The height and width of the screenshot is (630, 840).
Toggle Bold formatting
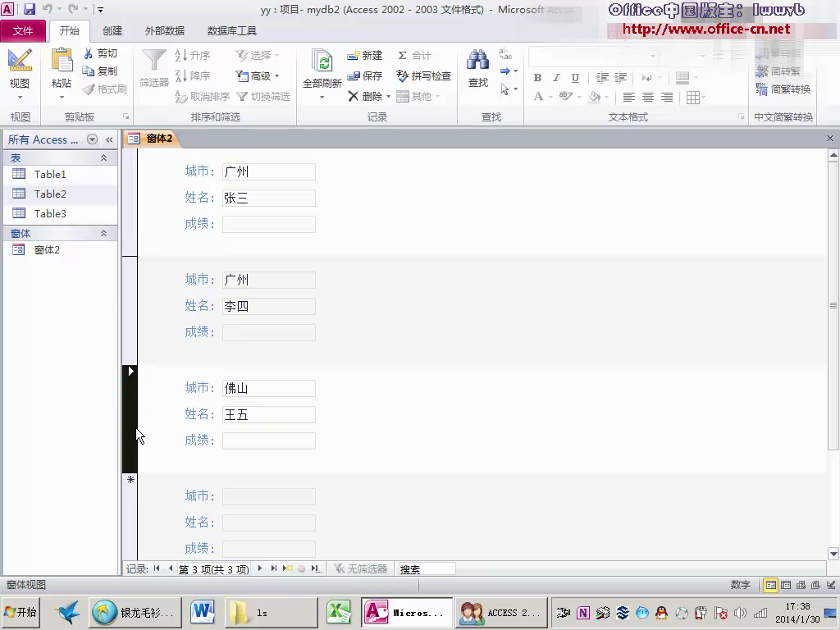[x=537, y=78]
